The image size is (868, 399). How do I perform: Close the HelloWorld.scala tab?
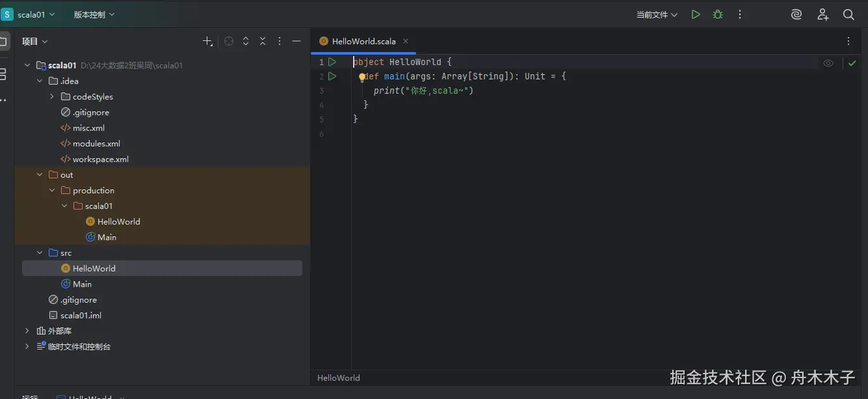coord(406,41)
